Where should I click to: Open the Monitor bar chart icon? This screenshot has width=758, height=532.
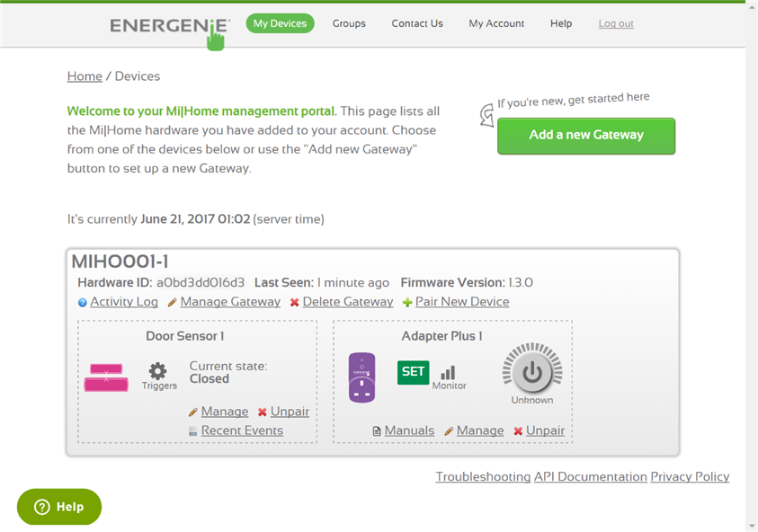tap(448, 373)
